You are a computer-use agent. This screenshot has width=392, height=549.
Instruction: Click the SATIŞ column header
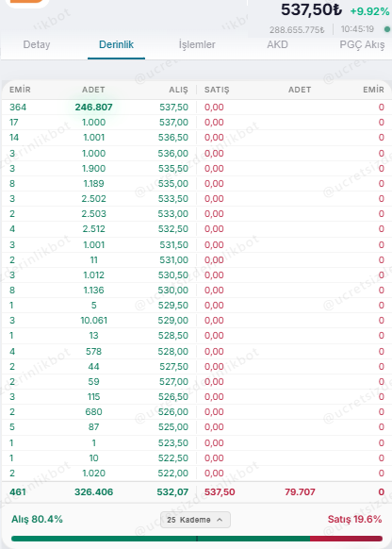coord(217,90)
